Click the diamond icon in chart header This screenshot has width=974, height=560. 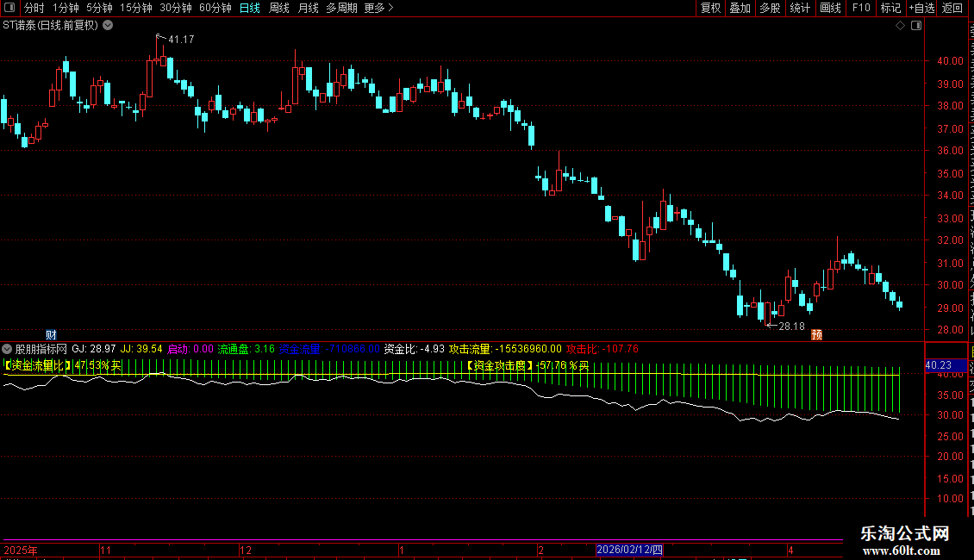coord(900,26)
